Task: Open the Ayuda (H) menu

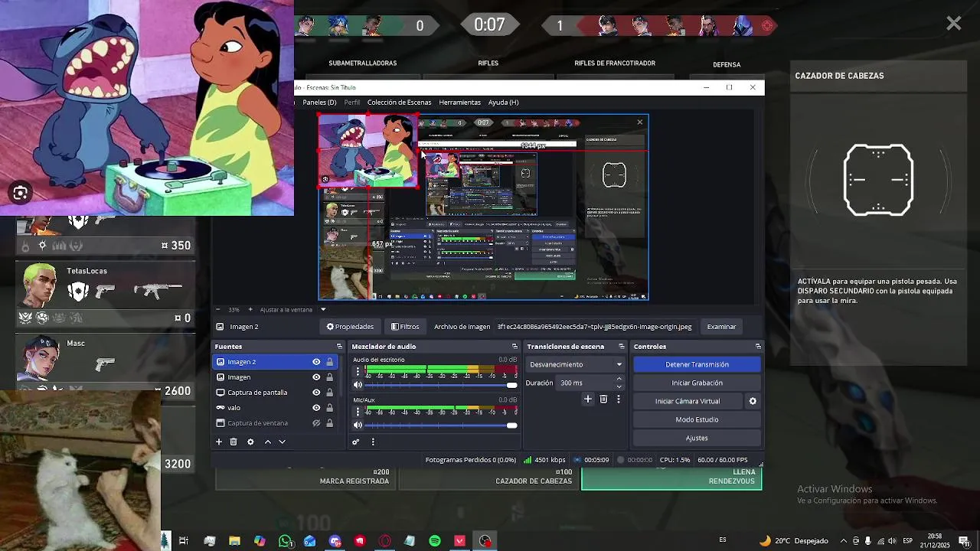Action: 503,102
